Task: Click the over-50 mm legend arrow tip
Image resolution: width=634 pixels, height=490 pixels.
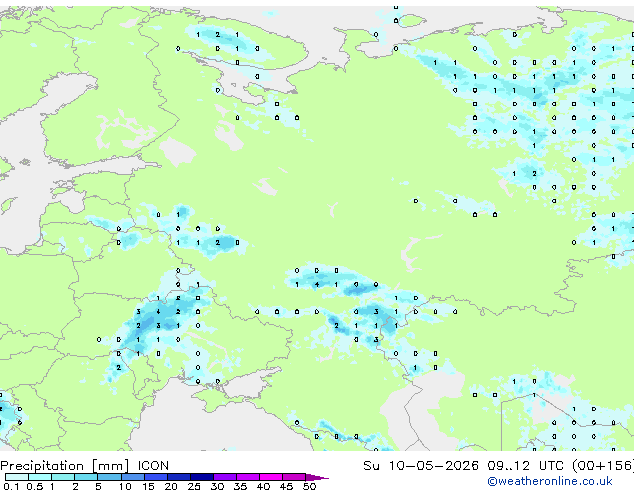Action: [317, 477]
